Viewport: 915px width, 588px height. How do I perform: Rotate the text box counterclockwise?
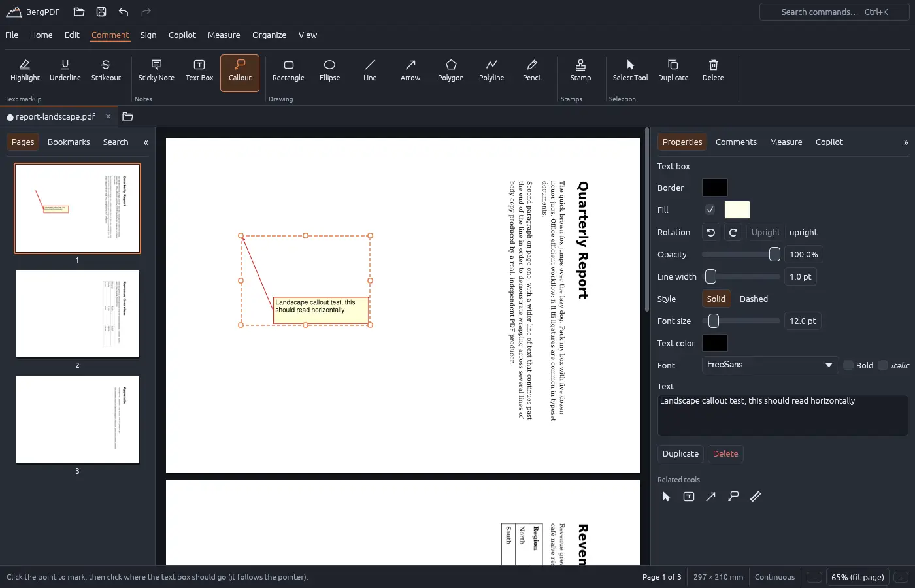point(711,233)
